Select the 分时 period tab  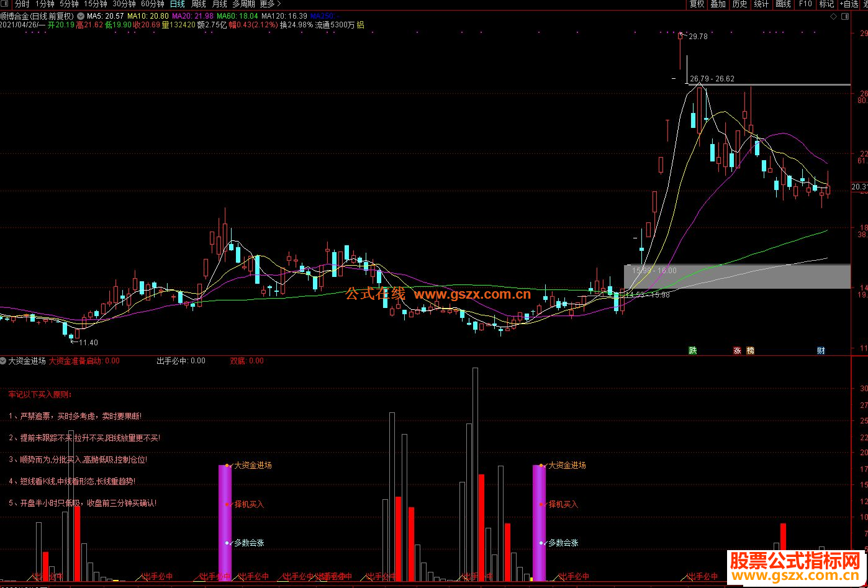pyautogui.click(x=22, y=4)
